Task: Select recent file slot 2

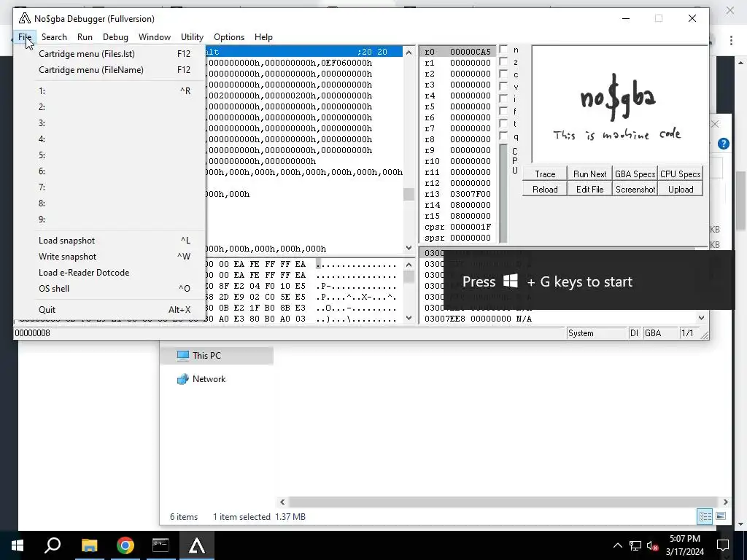Action: coord(110,107)
